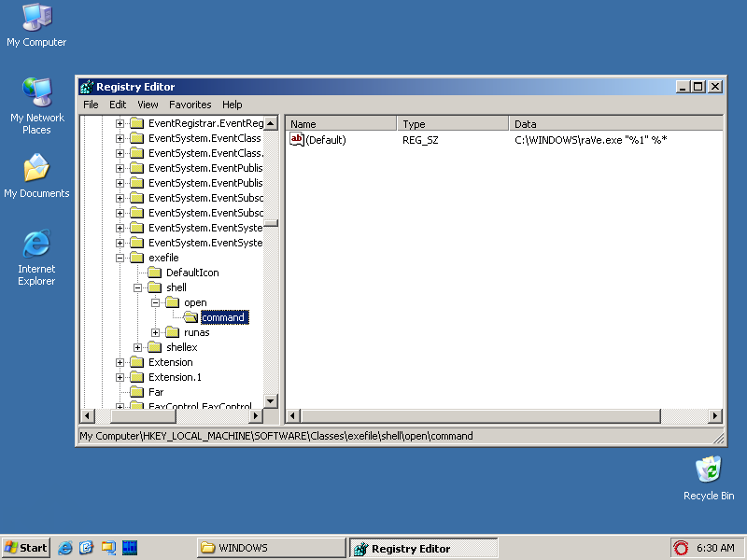Click the C:\WINDOWS\raVe.exe data value

(591, 140)
